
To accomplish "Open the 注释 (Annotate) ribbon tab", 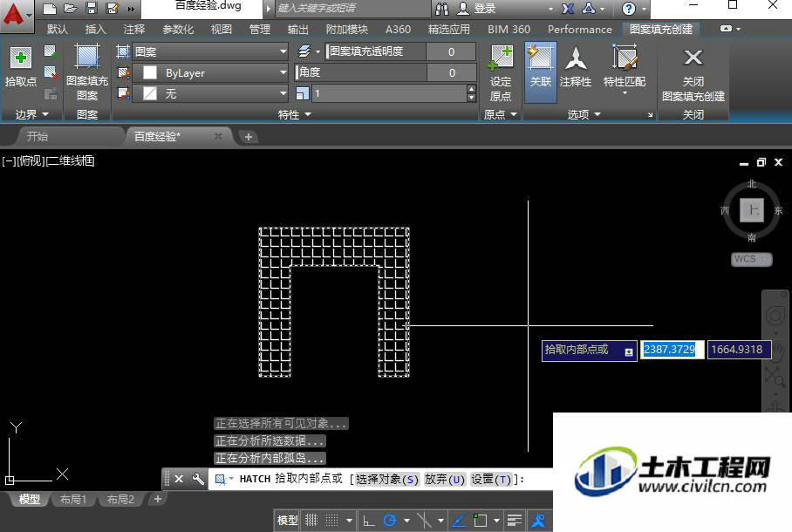I will pyautogui.click(x=133, y=30).
